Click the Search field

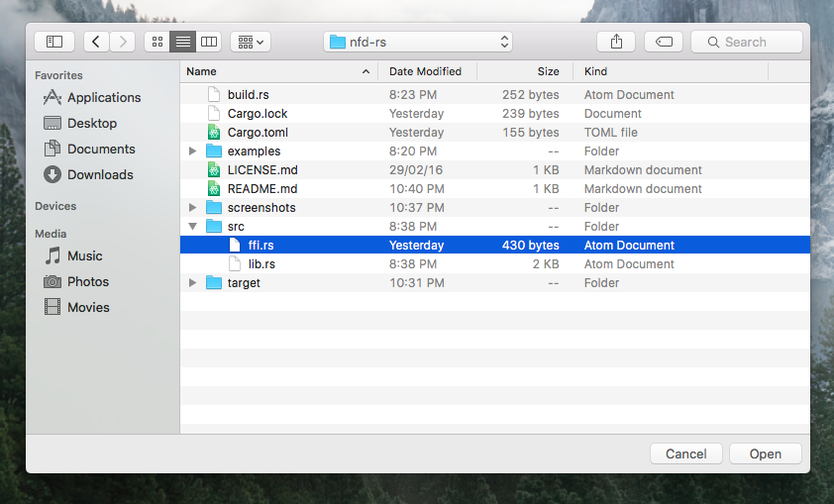[x=746, y=42]
